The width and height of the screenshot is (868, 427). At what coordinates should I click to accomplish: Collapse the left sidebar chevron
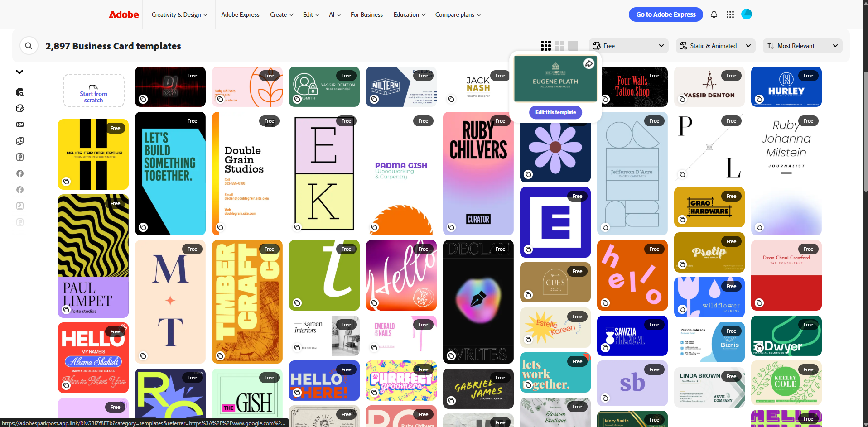pyautogui.click(x=19, y=72)
